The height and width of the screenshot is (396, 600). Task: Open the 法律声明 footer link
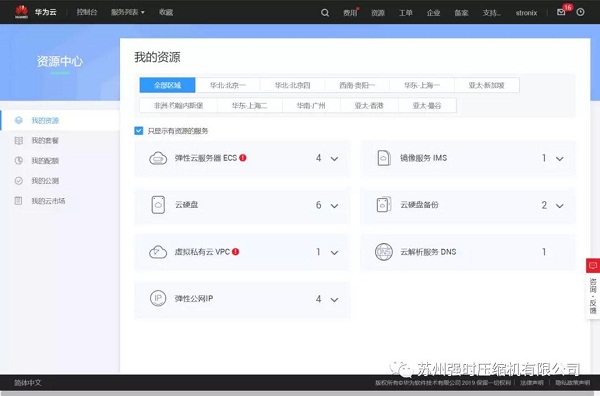click(532, 382)
